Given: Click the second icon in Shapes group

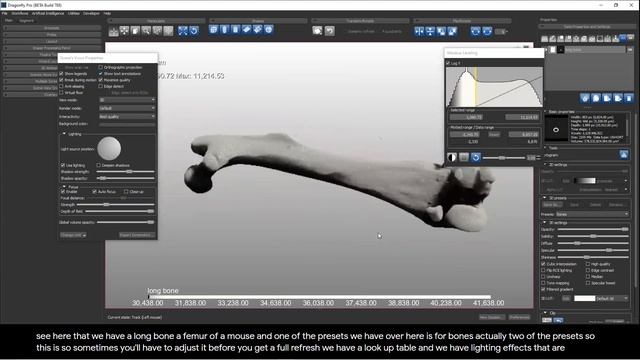Looking at the screenshot, I should (x=224, y=30).
